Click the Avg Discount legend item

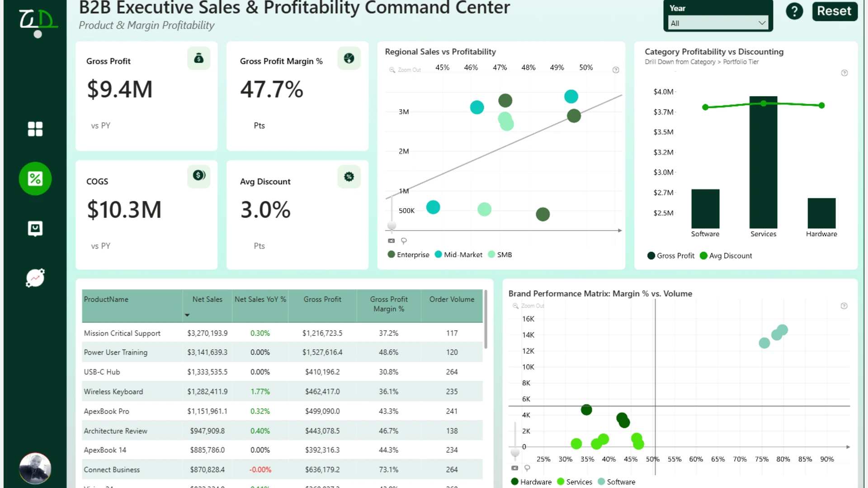coord(726,256)
